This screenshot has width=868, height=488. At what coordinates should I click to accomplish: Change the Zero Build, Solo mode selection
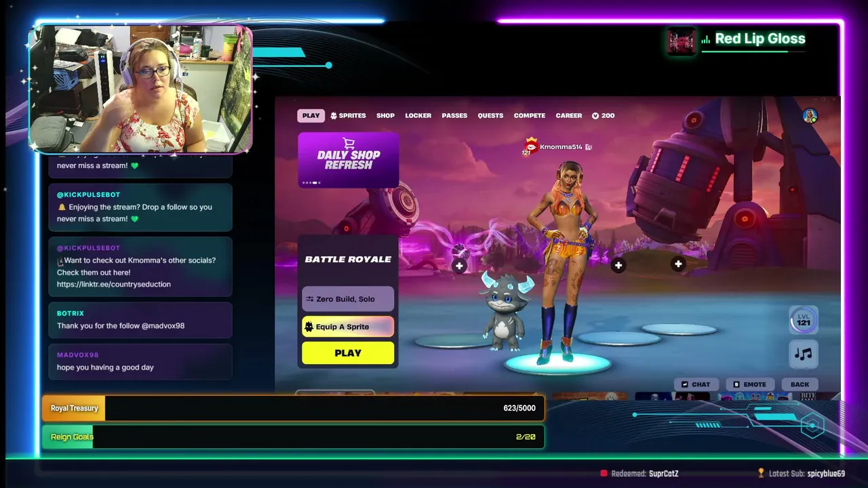pos(348,299)
